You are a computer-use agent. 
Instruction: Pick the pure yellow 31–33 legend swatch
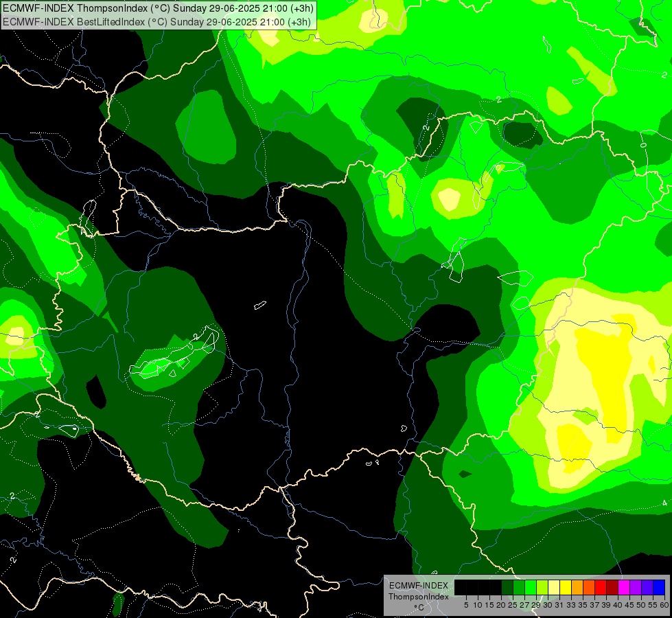point(566,587)
